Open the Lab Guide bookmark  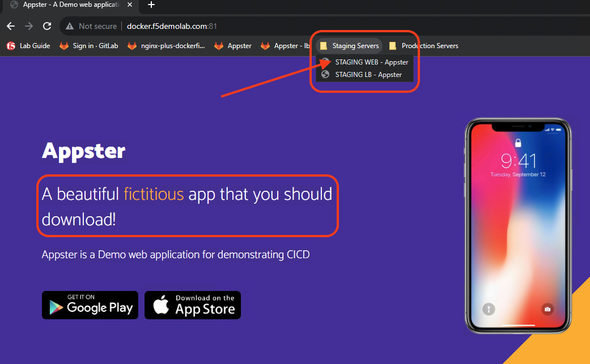click(x=28, y=46)
